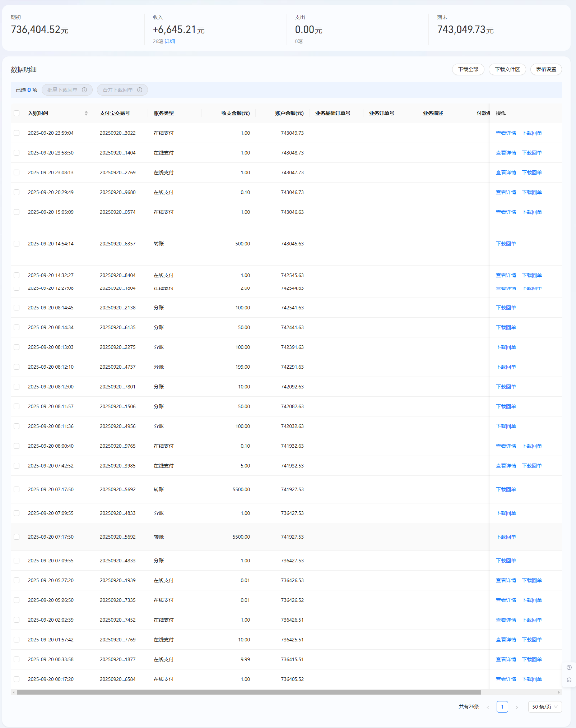
Task: Sort table by 入账时间 sort arrows
Action: click(x=86, y=113)
